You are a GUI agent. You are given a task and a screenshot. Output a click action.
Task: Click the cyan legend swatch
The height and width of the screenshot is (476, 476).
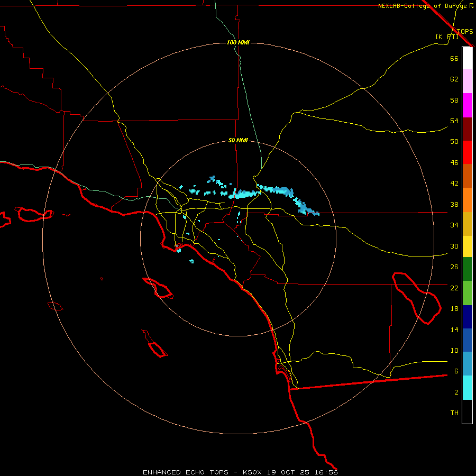click(467, 388)
